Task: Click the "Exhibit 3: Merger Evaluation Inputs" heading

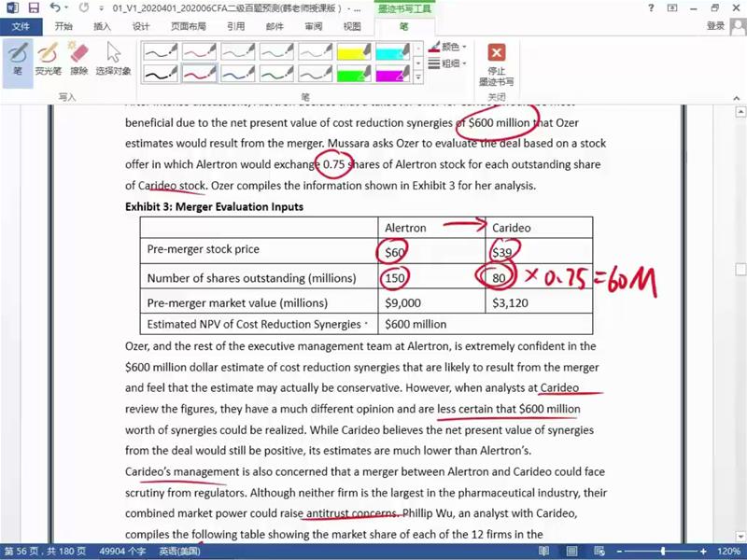Action: pos(215,206)
